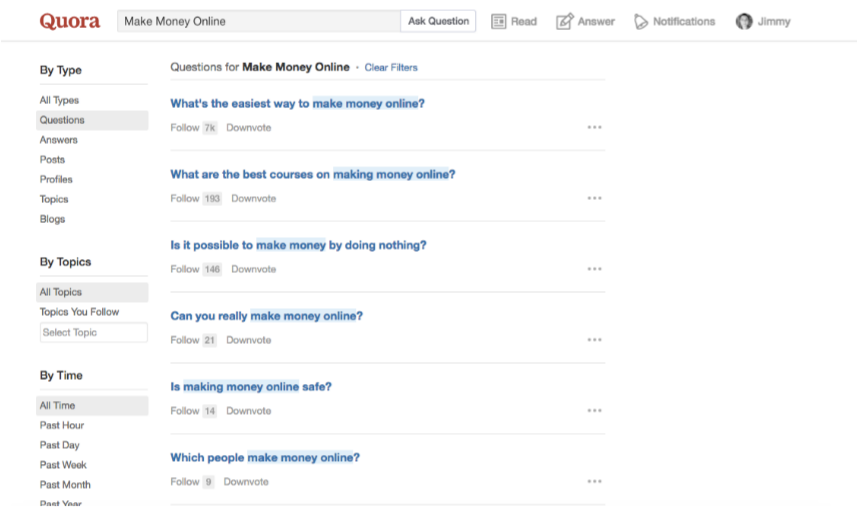Open the more options dots for the doing nothing question
This screenshot has width=857, height=512.
tap(595, 269)
